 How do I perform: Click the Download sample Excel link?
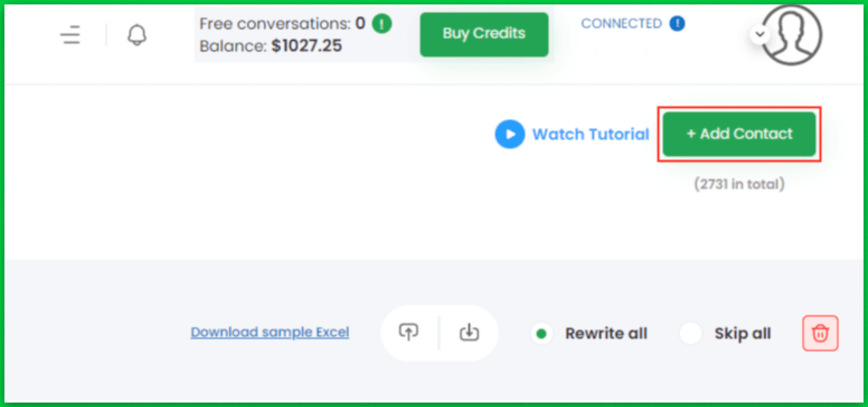click(x=270, y=332)
